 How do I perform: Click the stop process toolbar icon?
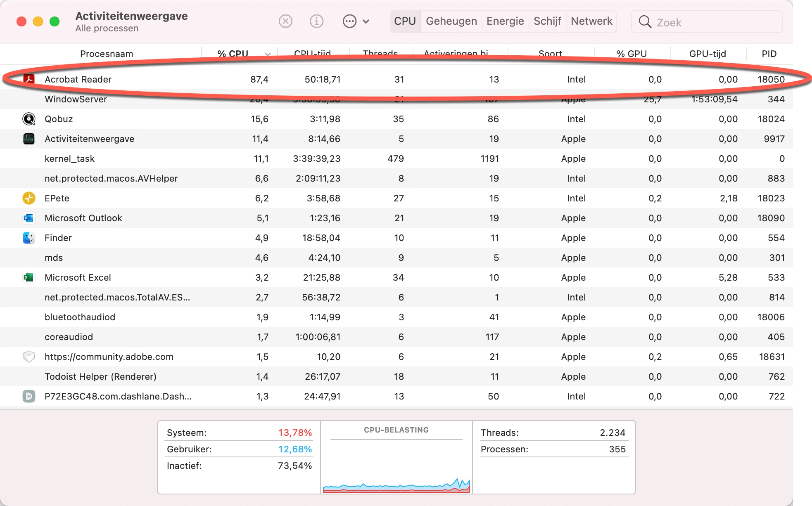click(x=285, y=21)
